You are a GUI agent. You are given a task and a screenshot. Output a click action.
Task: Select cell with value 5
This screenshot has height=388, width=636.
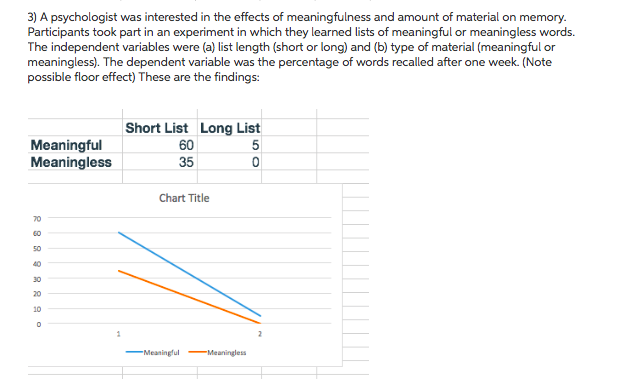230,145
